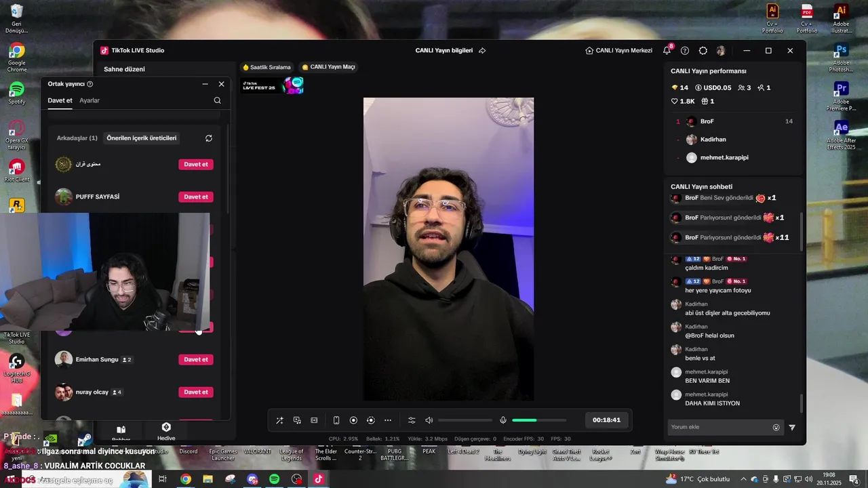The image size is (868, 488).
Task: Open the profile avatar menu
Action: pyautogui.click(x=721, y=51)
